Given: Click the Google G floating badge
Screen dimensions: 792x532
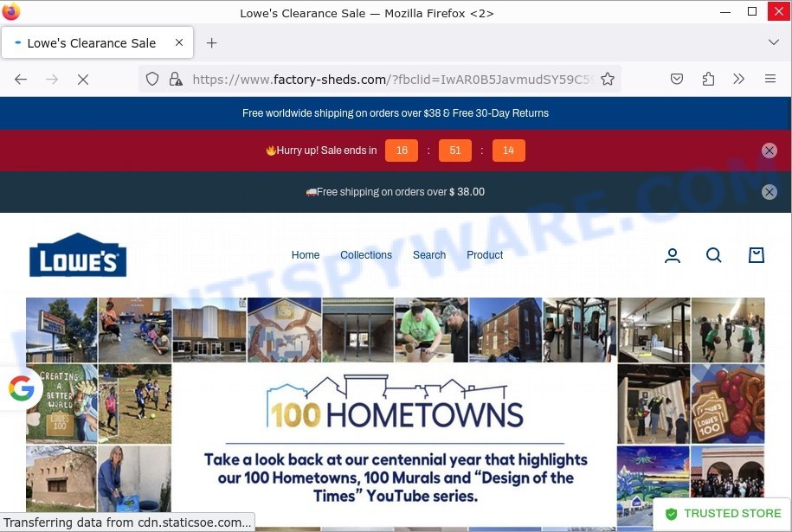Looking at the screenshot, I should click(x=21, y=388).
